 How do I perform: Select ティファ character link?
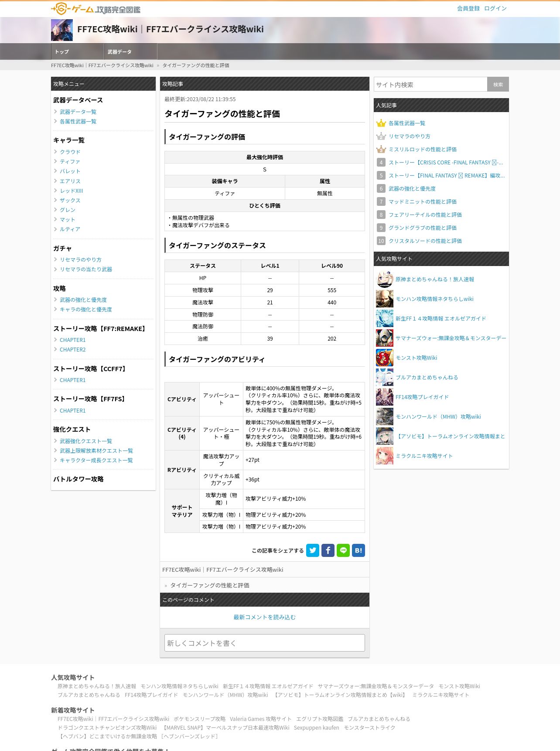click(x=70, y=161)
